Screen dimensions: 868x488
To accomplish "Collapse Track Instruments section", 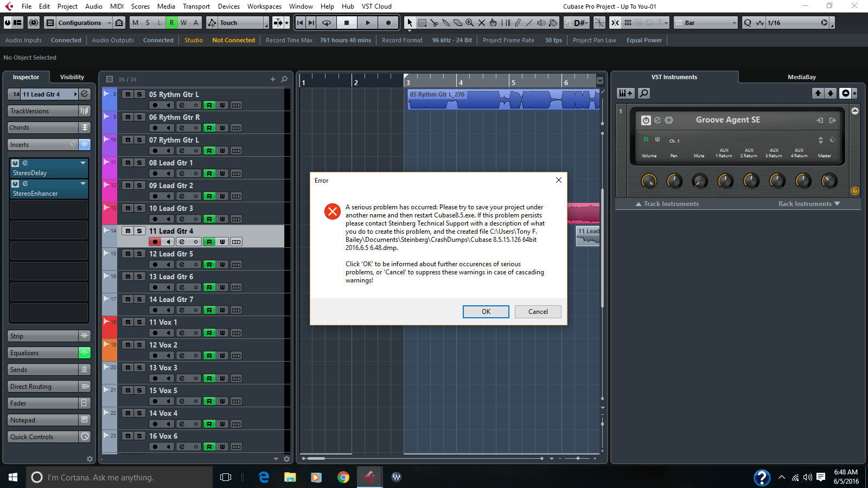I will 667,204.
